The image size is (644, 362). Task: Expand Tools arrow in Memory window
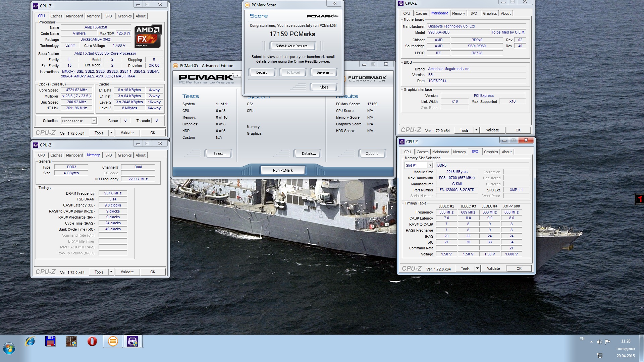[111, 272]
